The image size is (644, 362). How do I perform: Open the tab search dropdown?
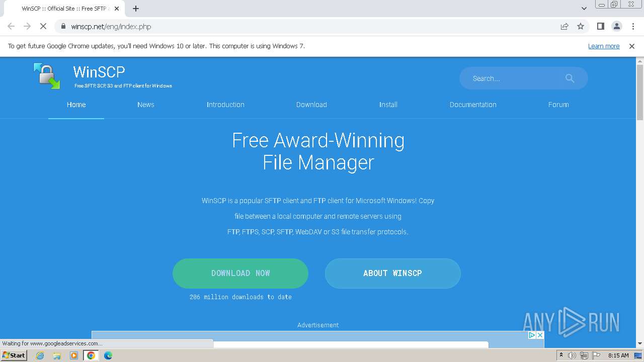click(x=584, y=9)
